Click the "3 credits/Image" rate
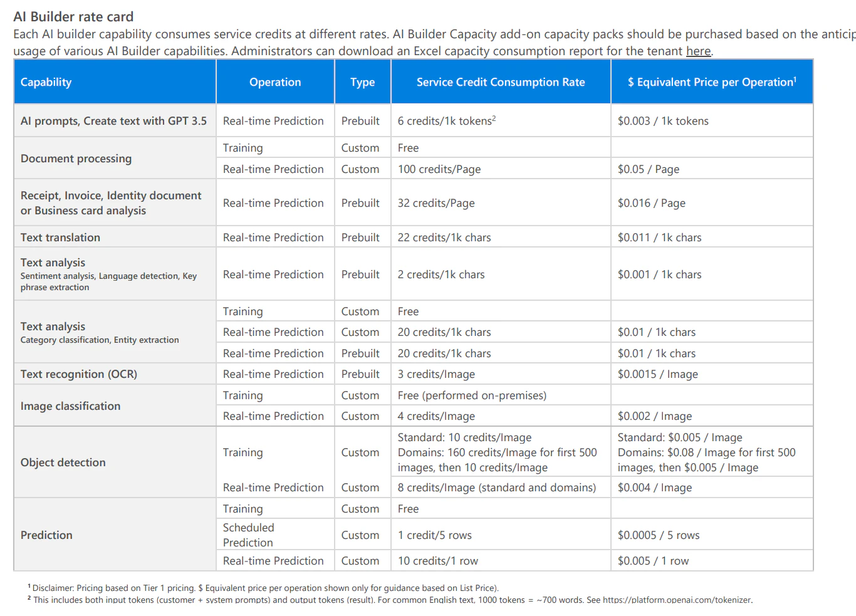This screenshot has width=856, height=616. (436, 374)
